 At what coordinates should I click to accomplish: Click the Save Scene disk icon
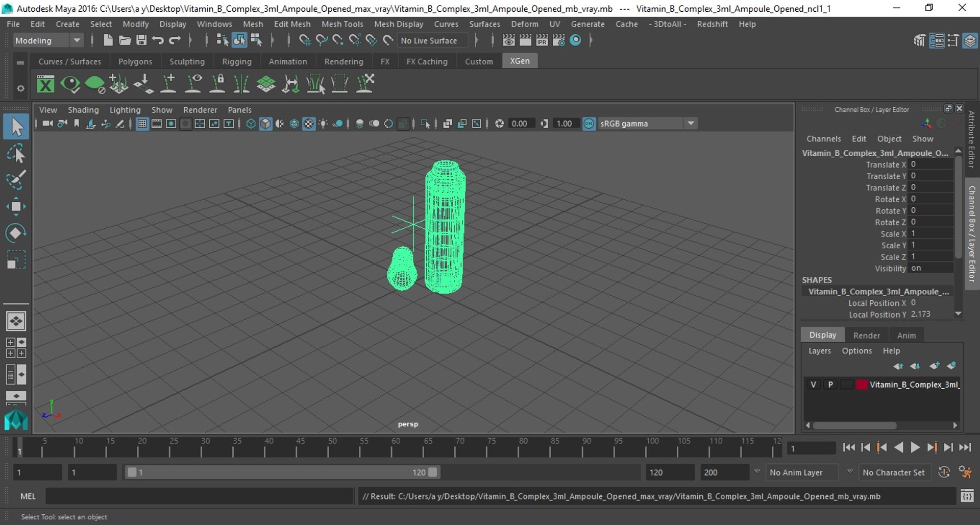point(141,40)
